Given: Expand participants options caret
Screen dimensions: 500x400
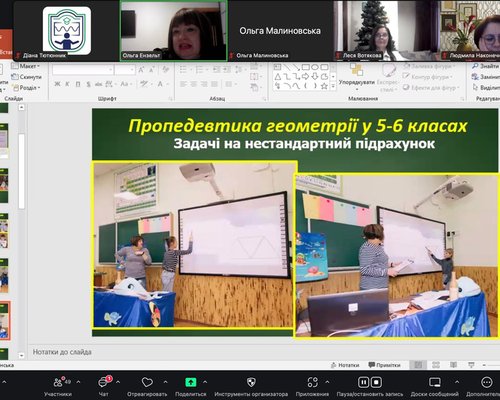Looking at the screenshot, I should point(78,382).
